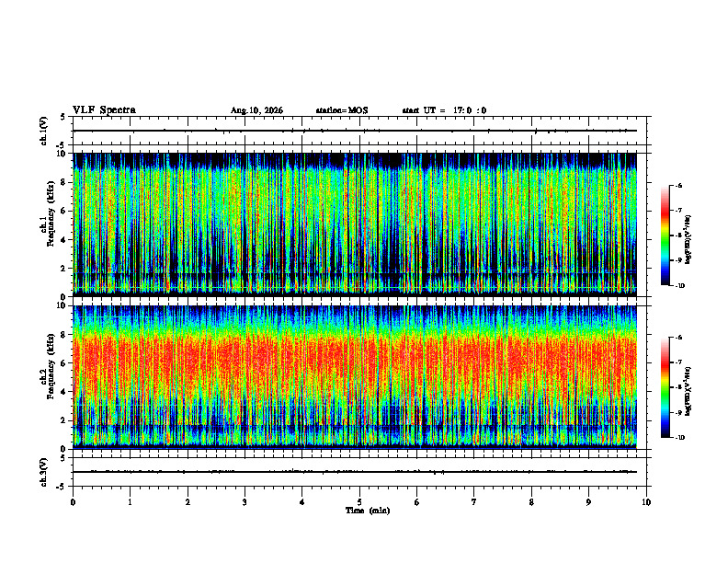Click the "3" tick on the time axis
This screenshot has width=728, height=563.
pos(245,502)
